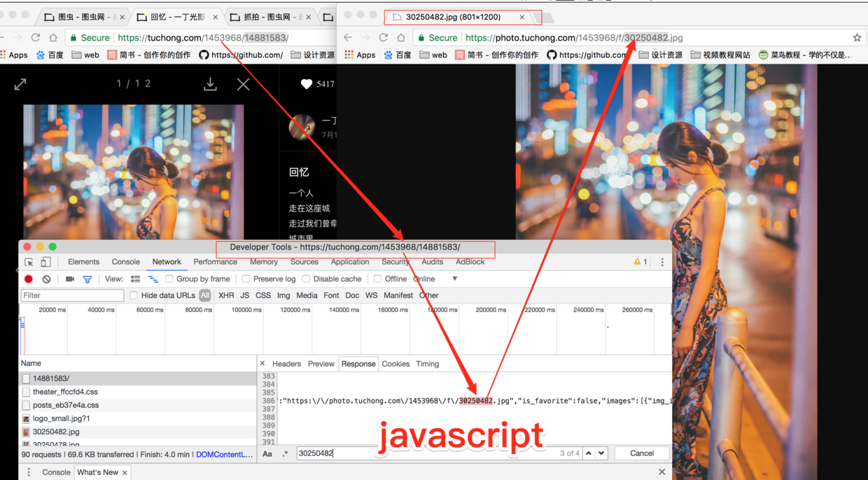Open the DevTools three-dot customize menu
This screenshot has width=868, height=480.
coord(662,262)
